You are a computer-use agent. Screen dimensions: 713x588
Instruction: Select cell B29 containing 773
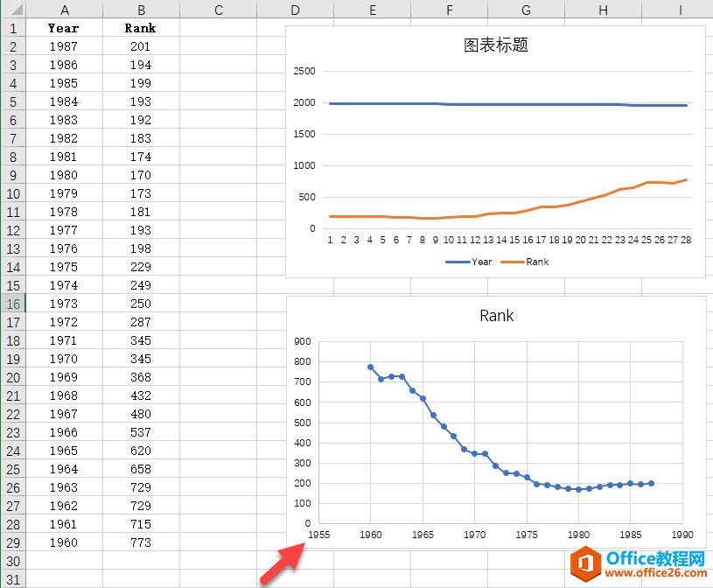tap(140, 542)
